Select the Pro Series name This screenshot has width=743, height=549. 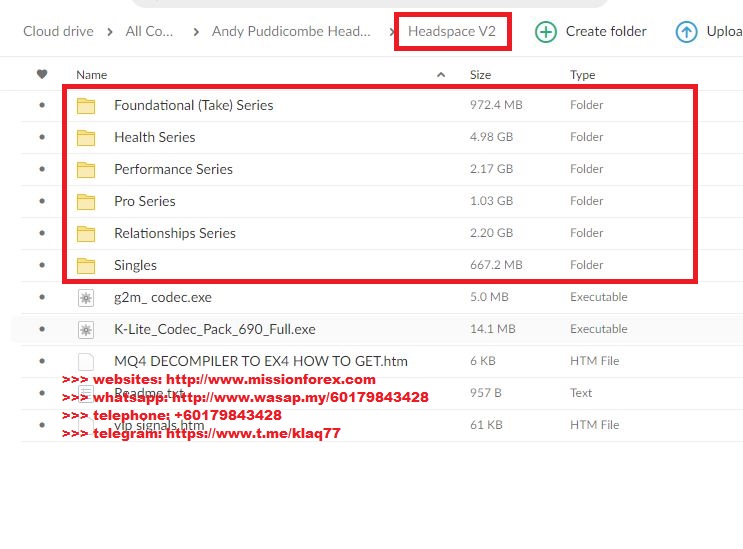(145, 201)
